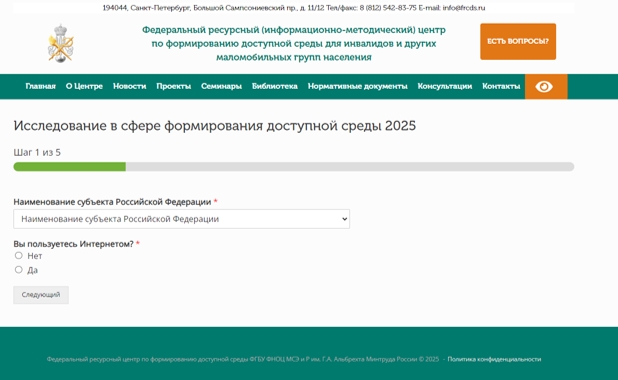Click the site title header text

tap(294, 43)
